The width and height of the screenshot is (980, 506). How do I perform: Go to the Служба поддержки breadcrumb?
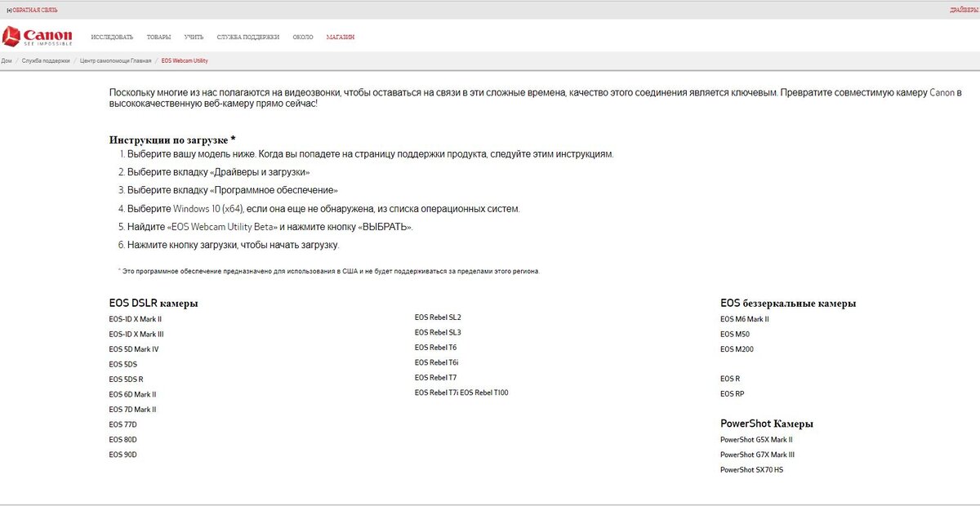(x=46, y=61)
